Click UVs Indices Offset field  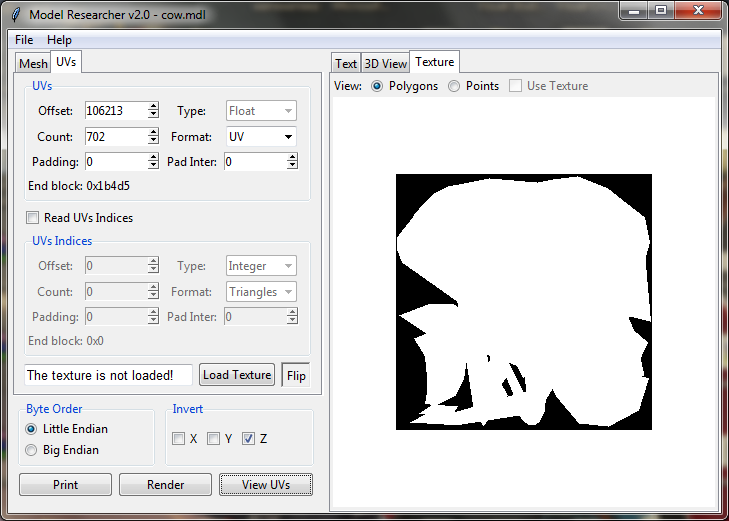coord(116,266)
